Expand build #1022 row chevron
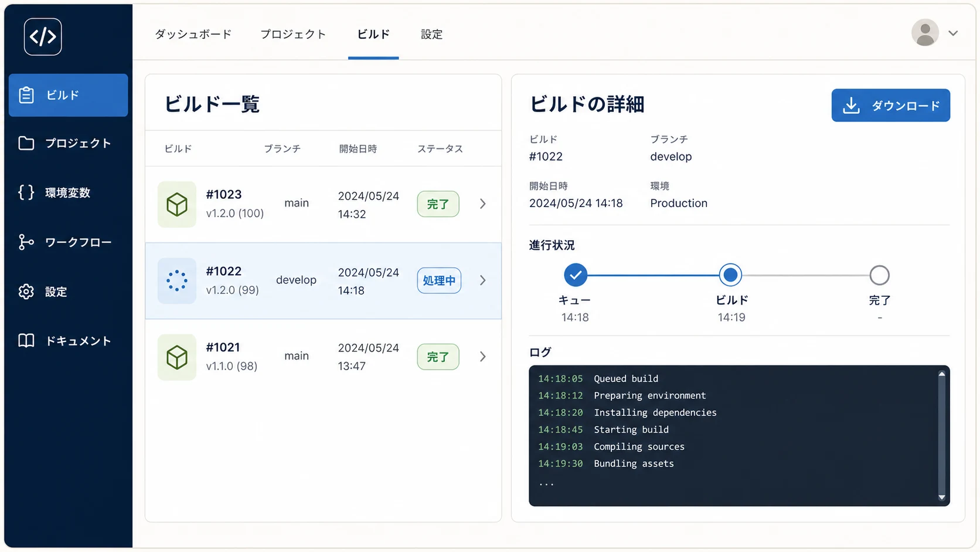 [x=483, y=280]
